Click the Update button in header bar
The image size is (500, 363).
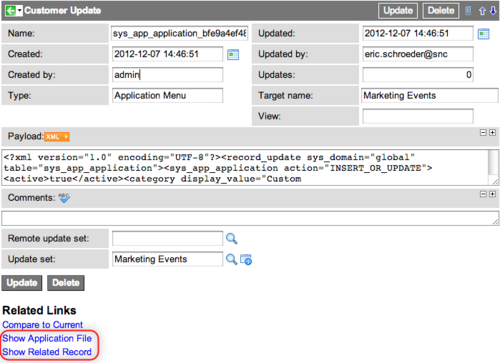point(398,11)
